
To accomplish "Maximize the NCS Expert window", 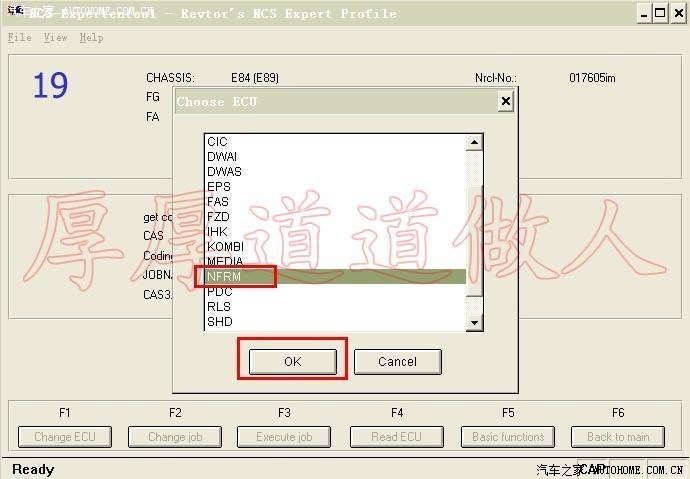I will pyautogui.click(x=660, y=13).
